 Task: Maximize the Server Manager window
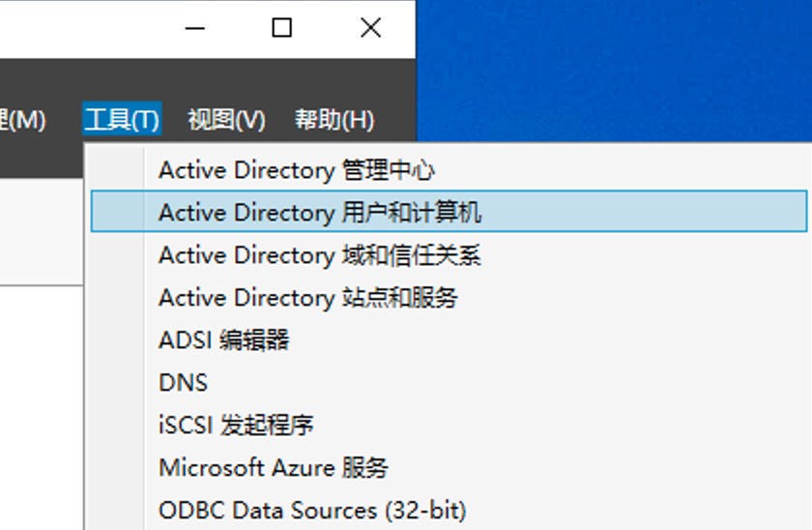coord(281,29)
